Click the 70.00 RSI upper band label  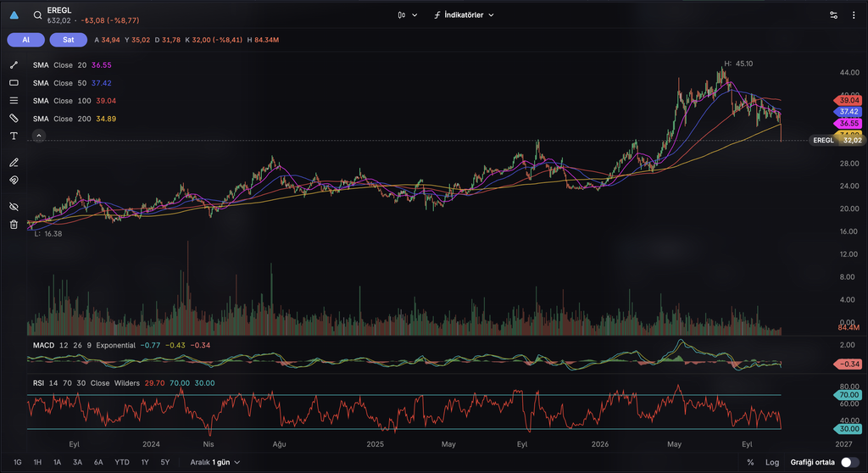tap(848, 395)
